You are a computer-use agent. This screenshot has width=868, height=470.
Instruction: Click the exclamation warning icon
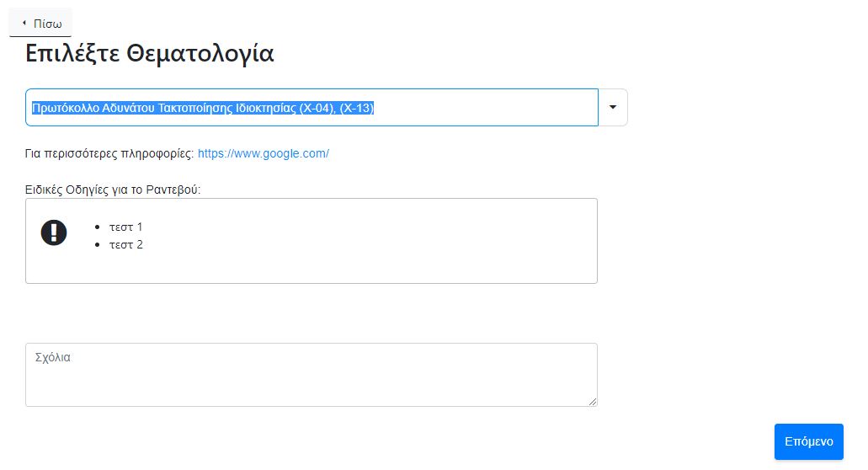click(x=54, y=232)
